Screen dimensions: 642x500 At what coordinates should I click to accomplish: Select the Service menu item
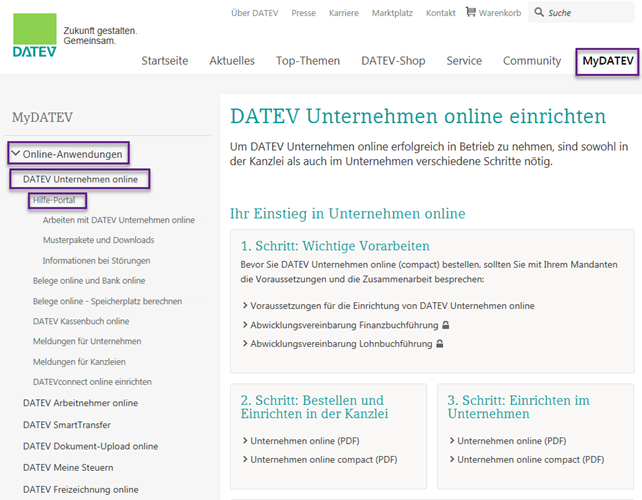464,61
